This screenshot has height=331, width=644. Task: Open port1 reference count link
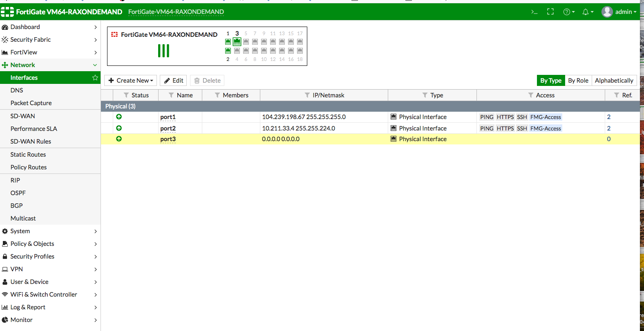609,117
